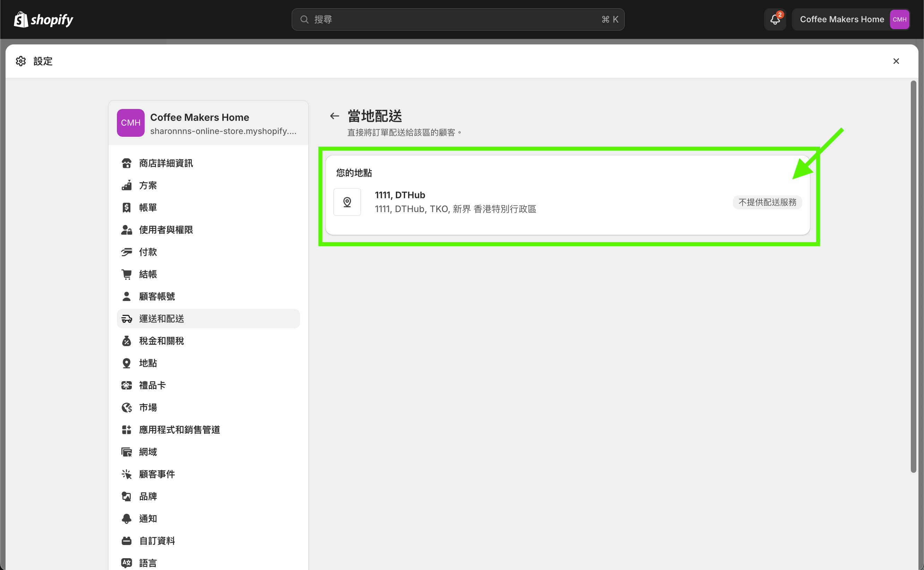Click the 結帳 cart icon
The width and height of the screenshot is (924, 570).
tap(127, 275)
